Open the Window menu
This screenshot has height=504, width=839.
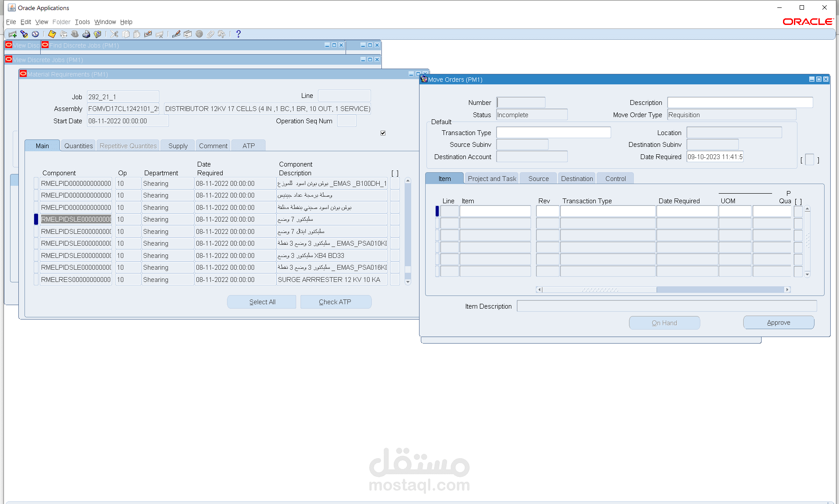point(105,22)
